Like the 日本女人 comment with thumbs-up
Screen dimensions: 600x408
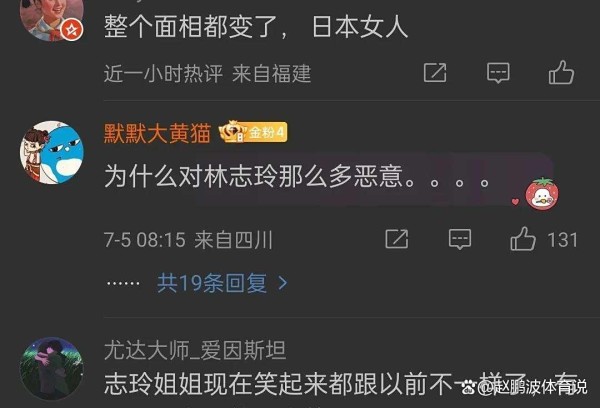(x=561, y=72)
